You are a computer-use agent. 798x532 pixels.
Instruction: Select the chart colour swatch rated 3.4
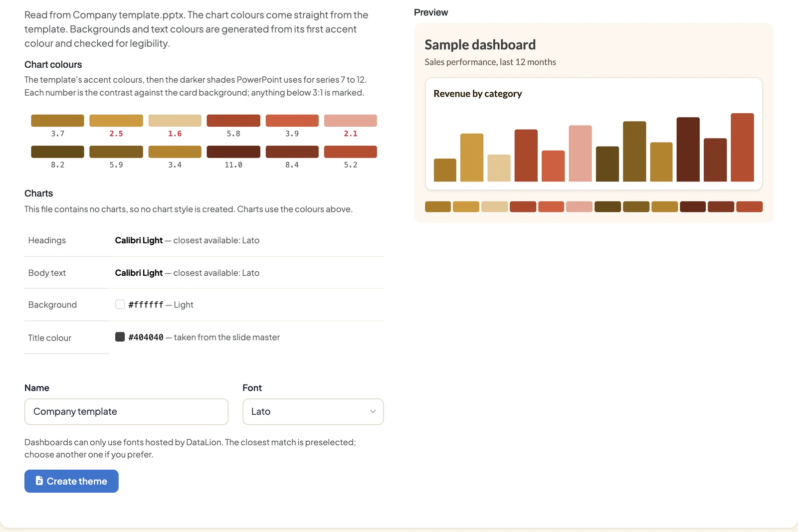[x=175, y=152]
